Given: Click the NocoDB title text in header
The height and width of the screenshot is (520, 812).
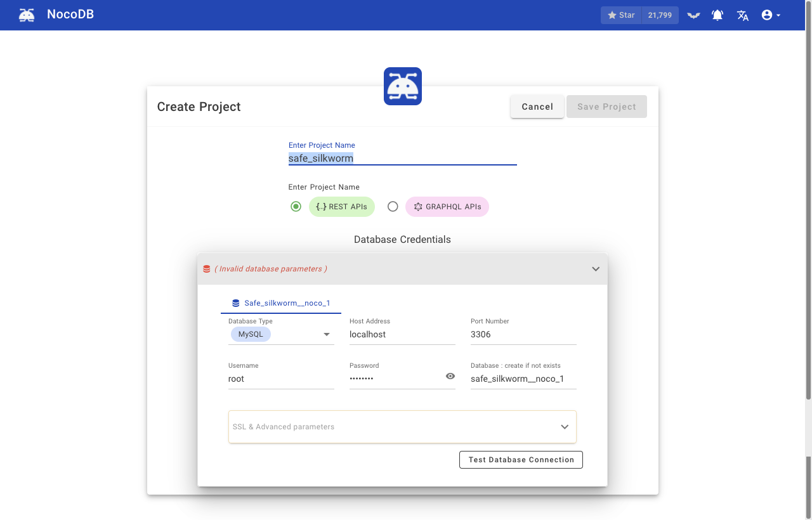Looking at the screenshot, I should [x=70, y=14].
